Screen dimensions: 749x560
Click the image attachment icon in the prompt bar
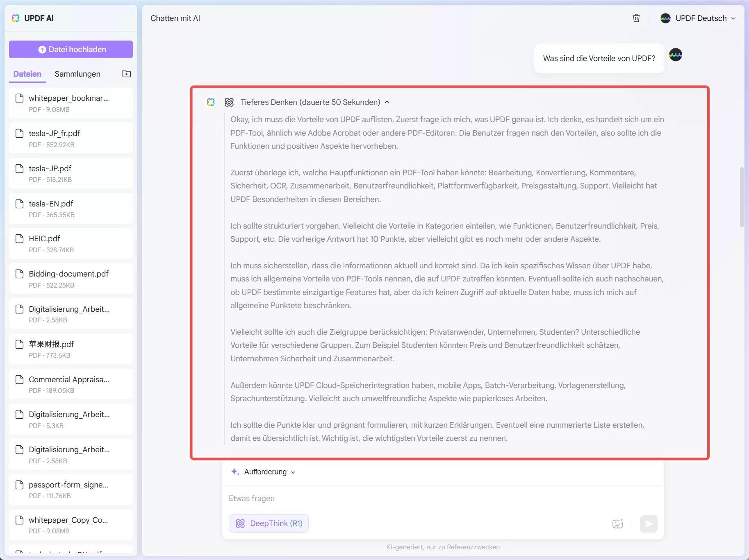pos(618,524)
